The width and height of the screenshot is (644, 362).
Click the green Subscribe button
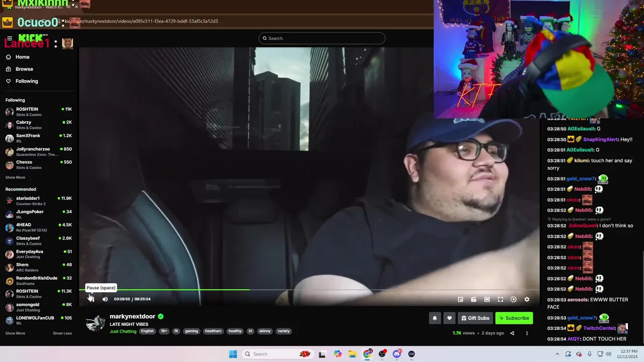tap(514, 318)
